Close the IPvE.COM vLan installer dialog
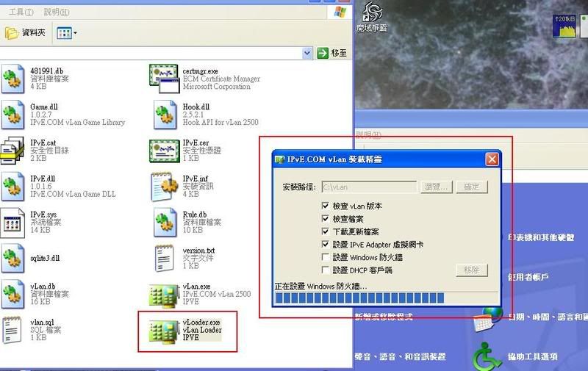588x371 pixels. [x=492, y=159]
